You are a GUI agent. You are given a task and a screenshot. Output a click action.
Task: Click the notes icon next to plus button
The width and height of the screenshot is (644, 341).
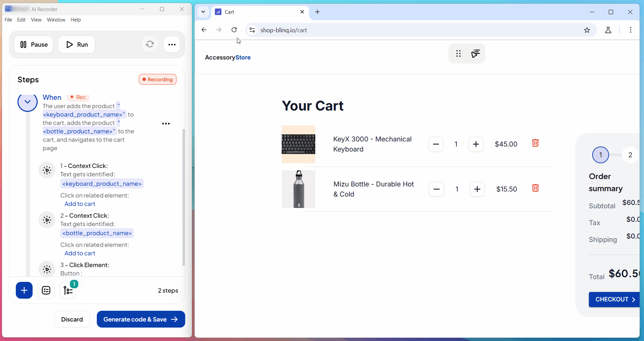pos(46,290)
